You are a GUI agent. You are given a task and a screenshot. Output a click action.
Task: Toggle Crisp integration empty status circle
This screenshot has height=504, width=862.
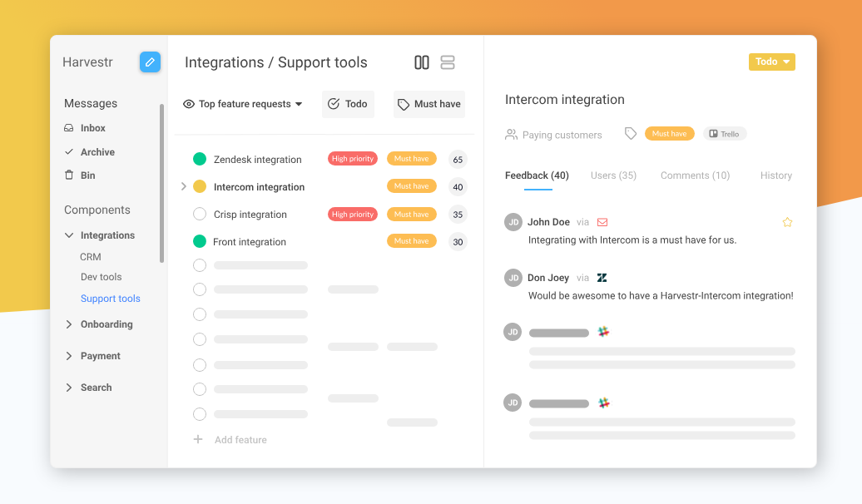click(x=200, y=214)
